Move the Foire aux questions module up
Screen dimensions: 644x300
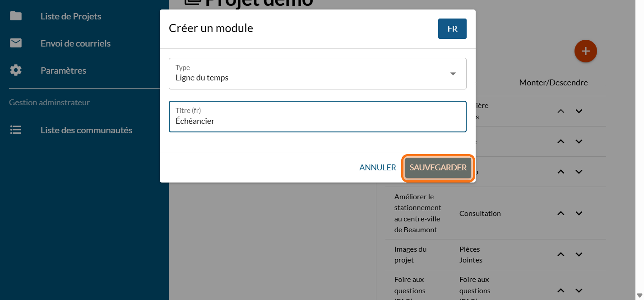tap(561, 291)
